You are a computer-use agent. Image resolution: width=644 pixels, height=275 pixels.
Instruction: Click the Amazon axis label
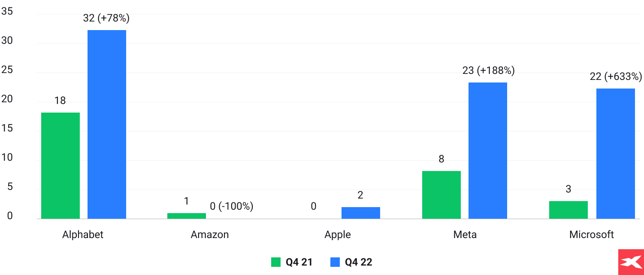click(x=210, y=235)
